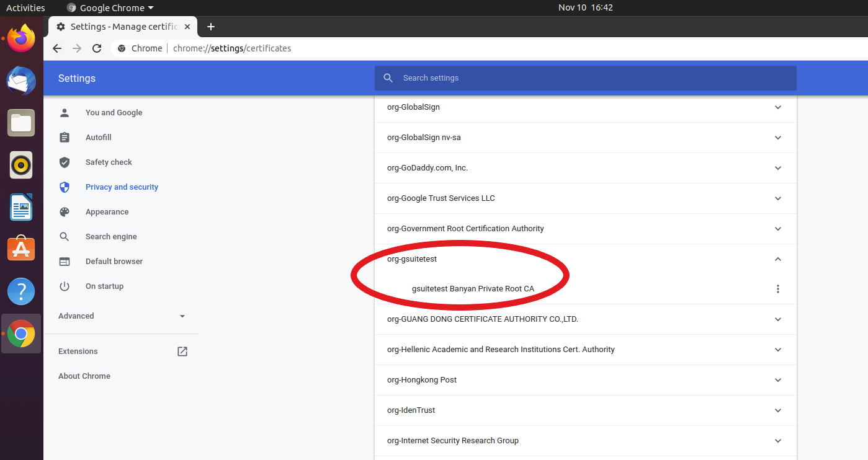Screen dimensions: 868x460
Task: Click the org-gsuitetest label
Action: click(412, 259)
